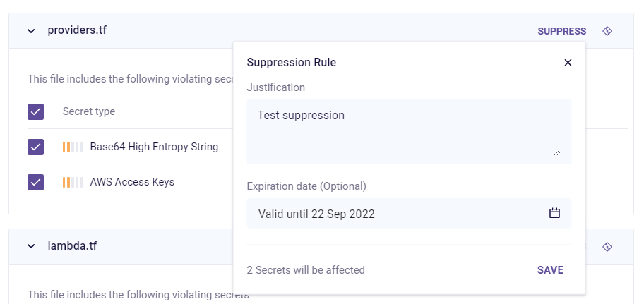Save the suppression rule

[x=550, y=270]
